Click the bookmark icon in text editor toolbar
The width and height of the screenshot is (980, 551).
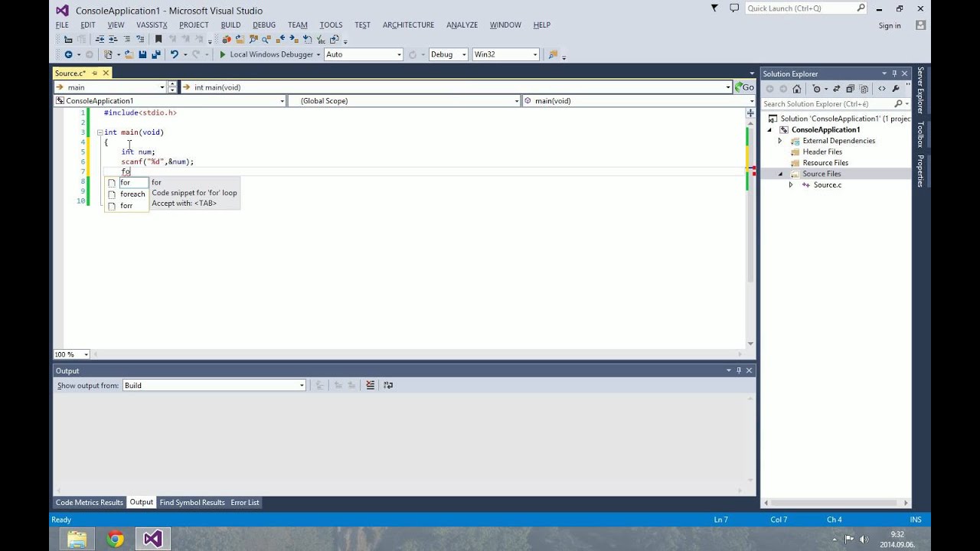click(x=158, y=39)
